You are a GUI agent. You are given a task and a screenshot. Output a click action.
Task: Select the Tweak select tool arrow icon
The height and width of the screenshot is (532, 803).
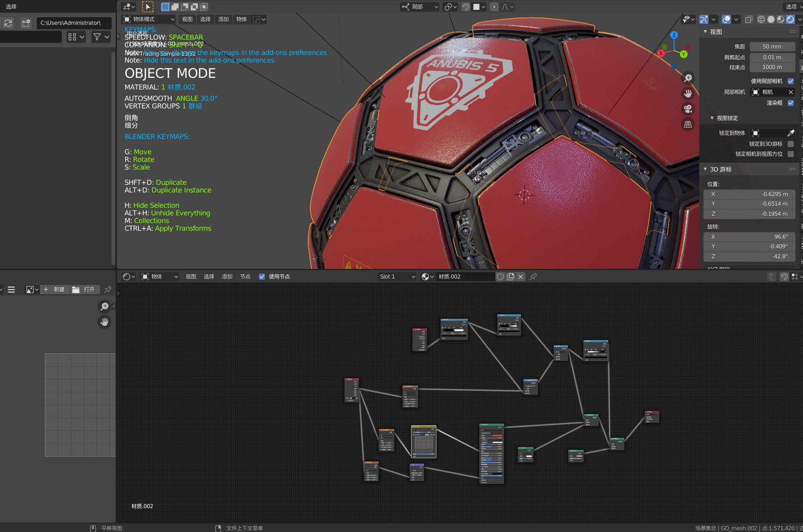coord(147,6)
